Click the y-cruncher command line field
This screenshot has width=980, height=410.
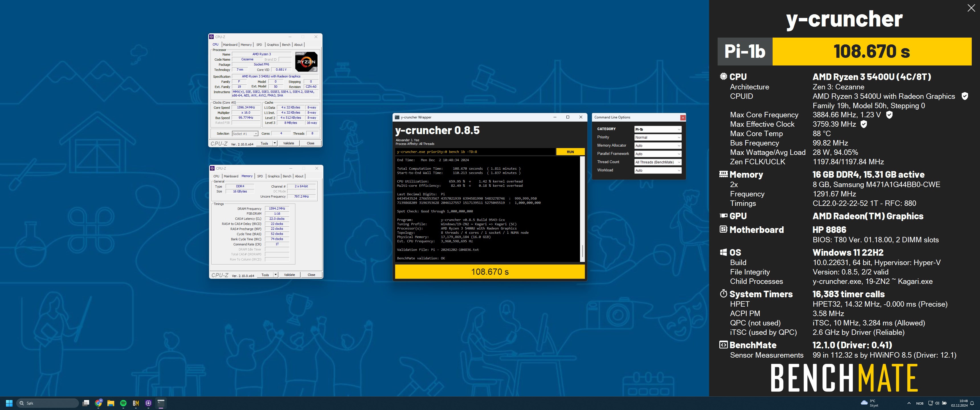(475, 152)
